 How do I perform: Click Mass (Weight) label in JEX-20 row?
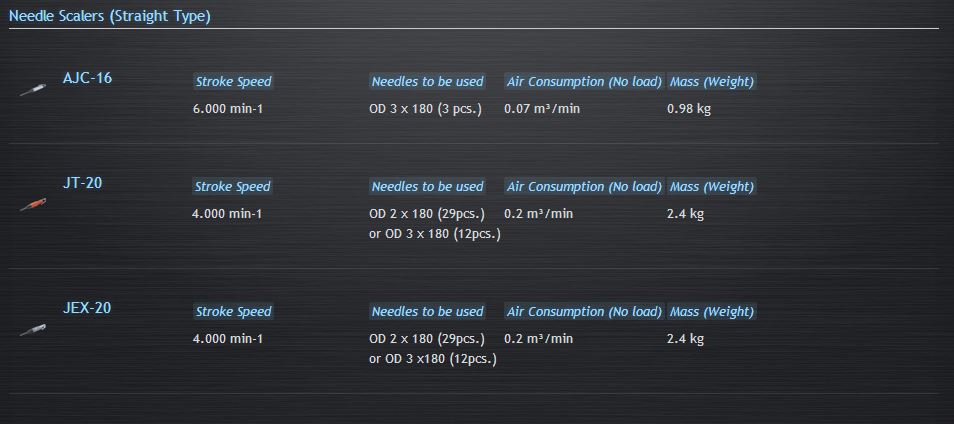click(712, 312)
